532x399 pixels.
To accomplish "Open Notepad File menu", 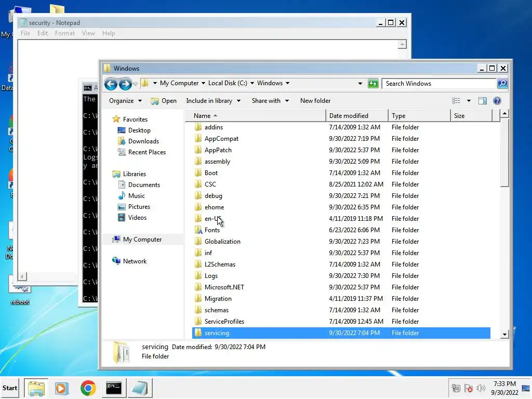I will [x=25, y=33].
